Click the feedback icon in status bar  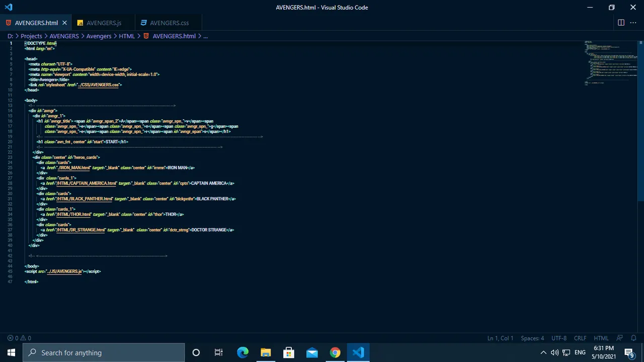click(x=620, y=338)
